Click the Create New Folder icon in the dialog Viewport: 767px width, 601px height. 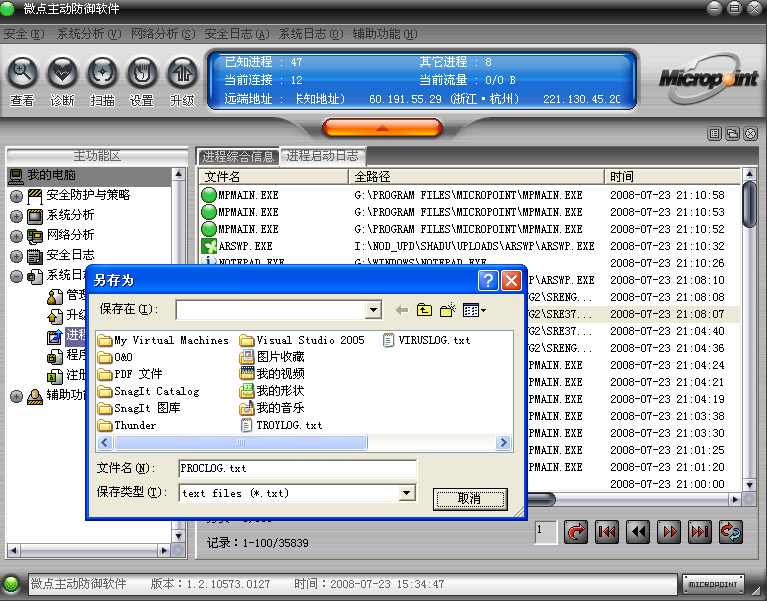(448, 310)
